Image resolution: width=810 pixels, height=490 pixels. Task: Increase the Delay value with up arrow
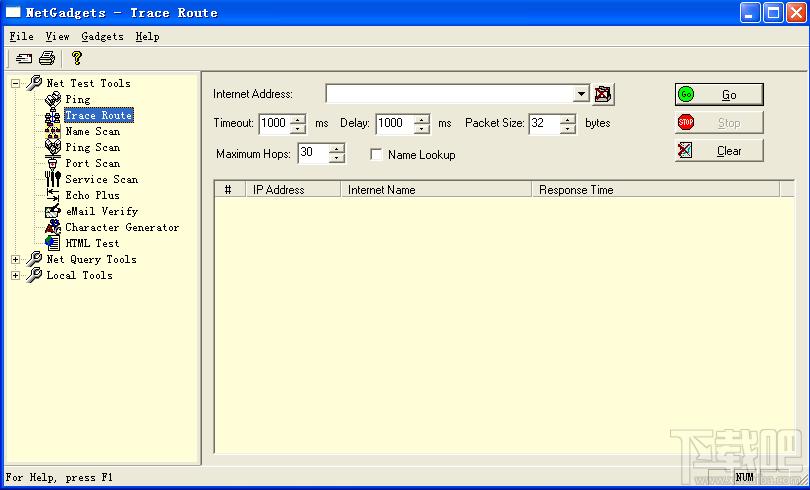point(422,119)
